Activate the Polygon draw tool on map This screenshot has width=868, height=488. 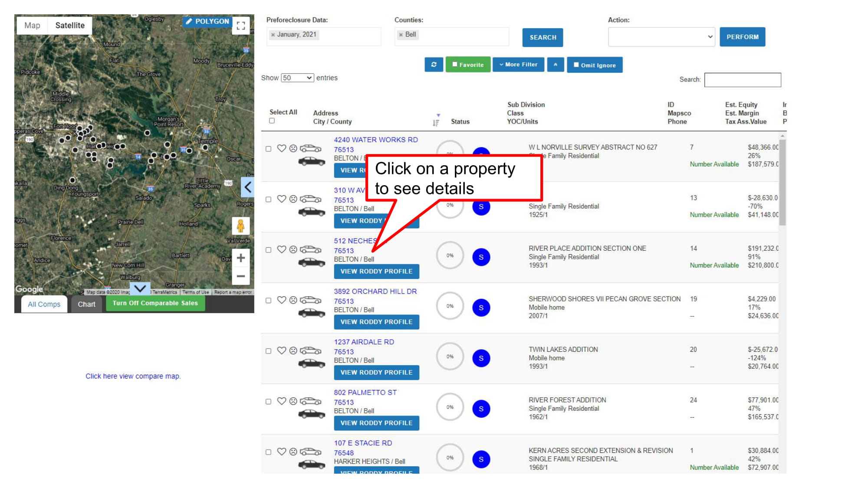tap(207, 21)
